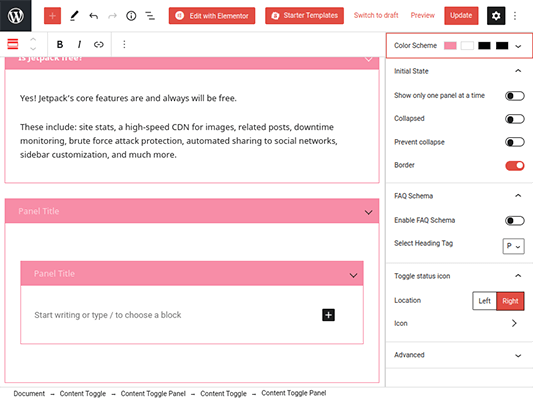The height and width of the screenshot is (400, 533).
Task: Pick the first black color swatch
Action: tap(484, 46)
